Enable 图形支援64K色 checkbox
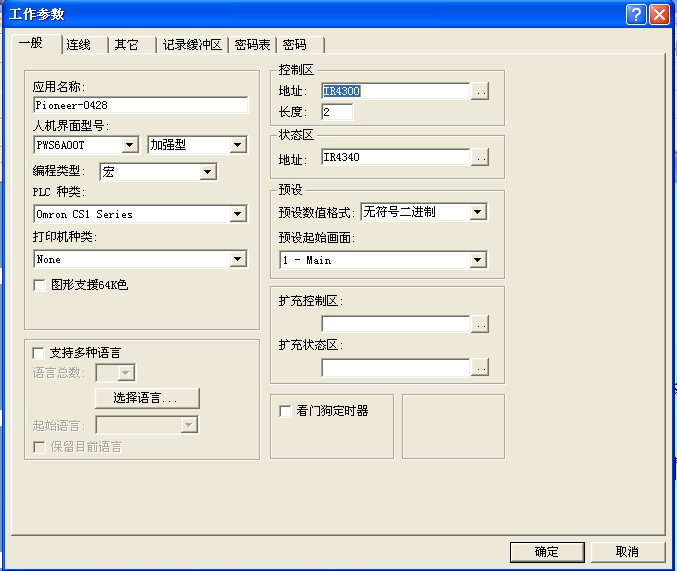This screenshot has width=677, height=571. 40,285
